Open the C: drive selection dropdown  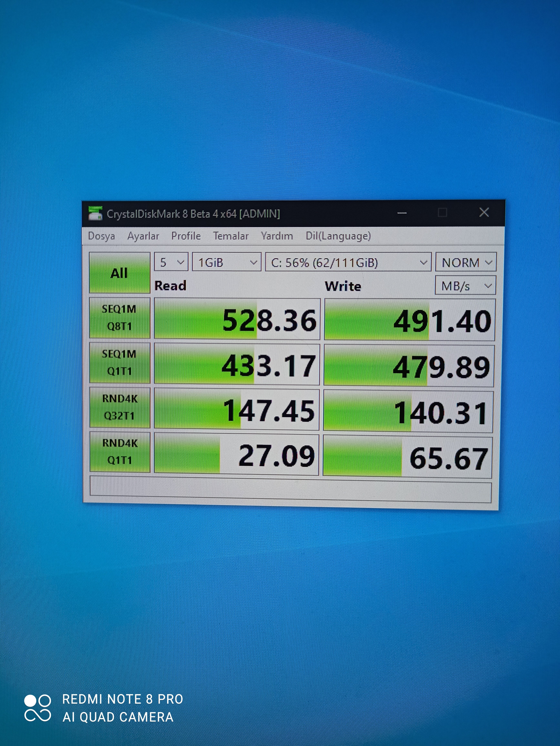coord(348,262)
